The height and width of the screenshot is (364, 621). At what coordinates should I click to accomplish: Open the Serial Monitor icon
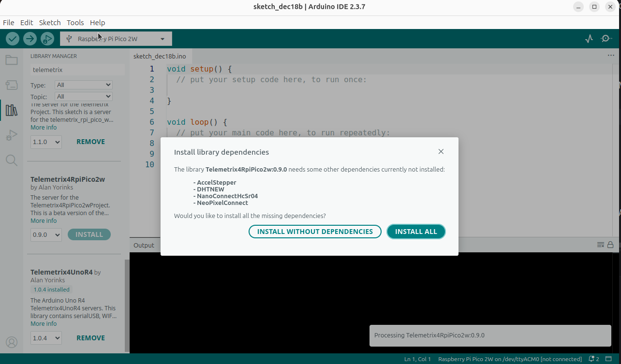coord(606,39)
